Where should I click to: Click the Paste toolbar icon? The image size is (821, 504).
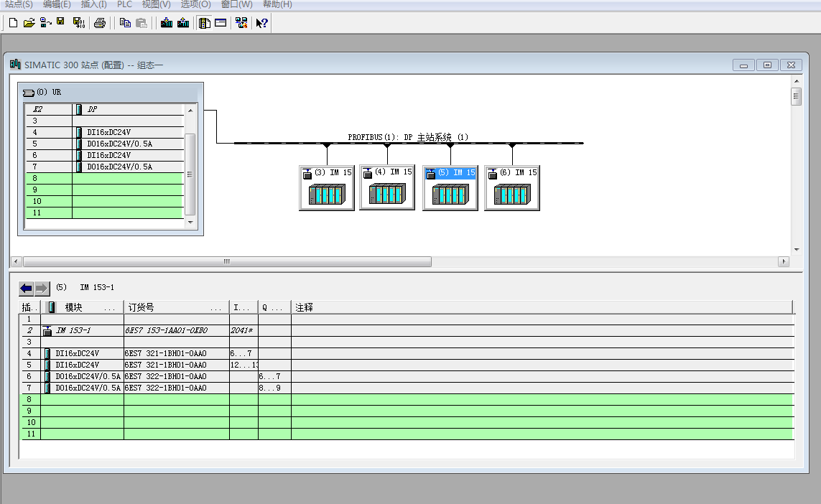[142, 22]
